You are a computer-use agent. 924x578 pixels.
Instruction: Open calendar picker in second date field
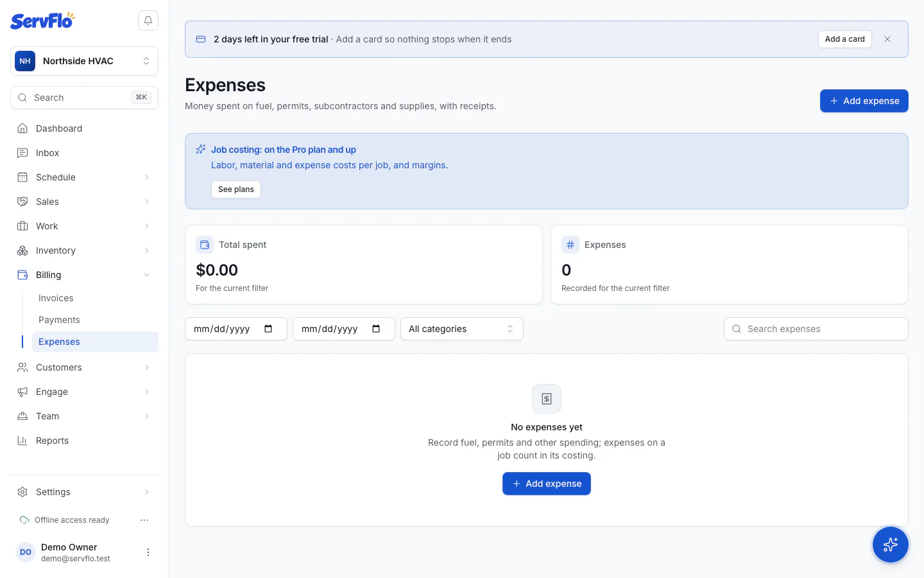(x=376, y=329)
